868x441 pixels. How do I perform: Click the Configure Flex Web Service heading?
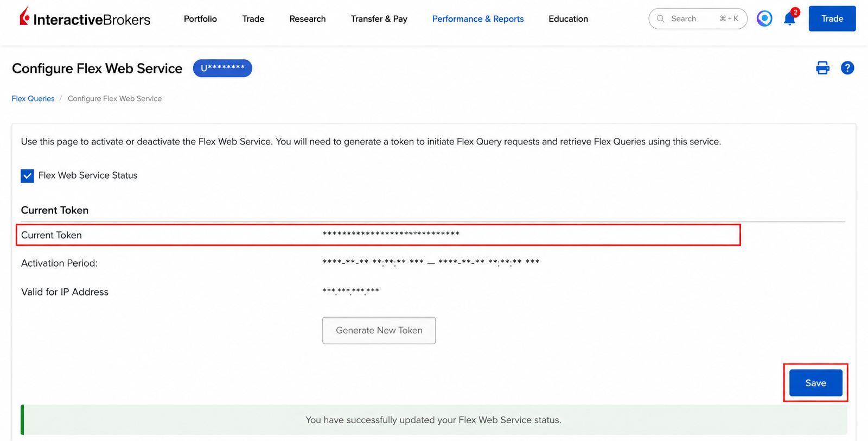coord(97,68)
